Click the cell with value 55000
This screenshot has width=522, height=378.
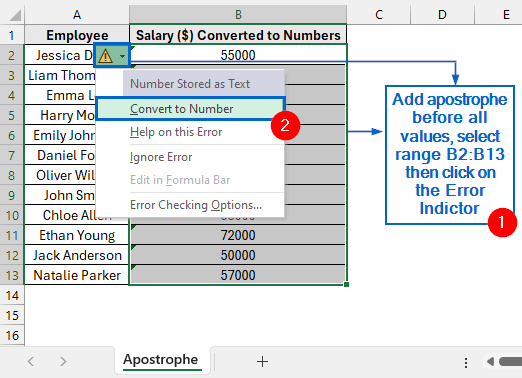tap(238, 55)
